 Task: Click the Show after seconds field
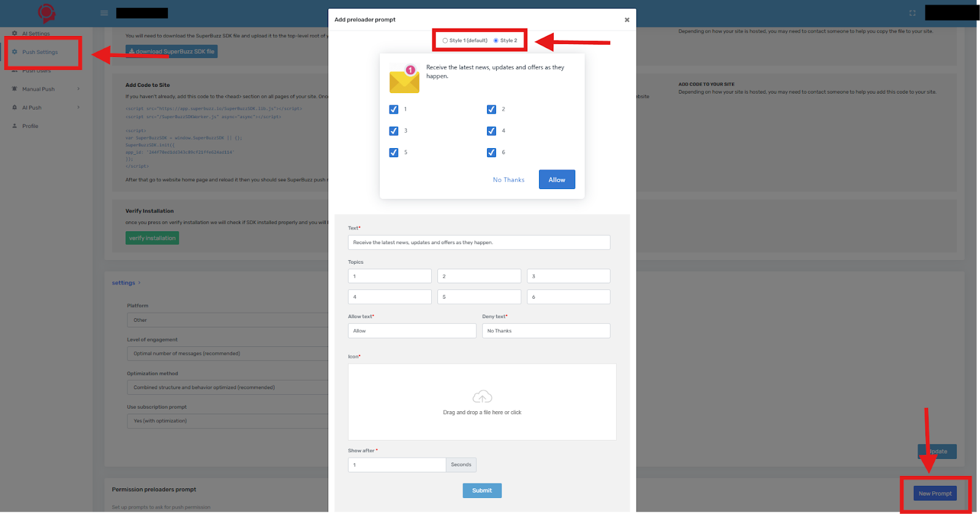pos(397,465)
